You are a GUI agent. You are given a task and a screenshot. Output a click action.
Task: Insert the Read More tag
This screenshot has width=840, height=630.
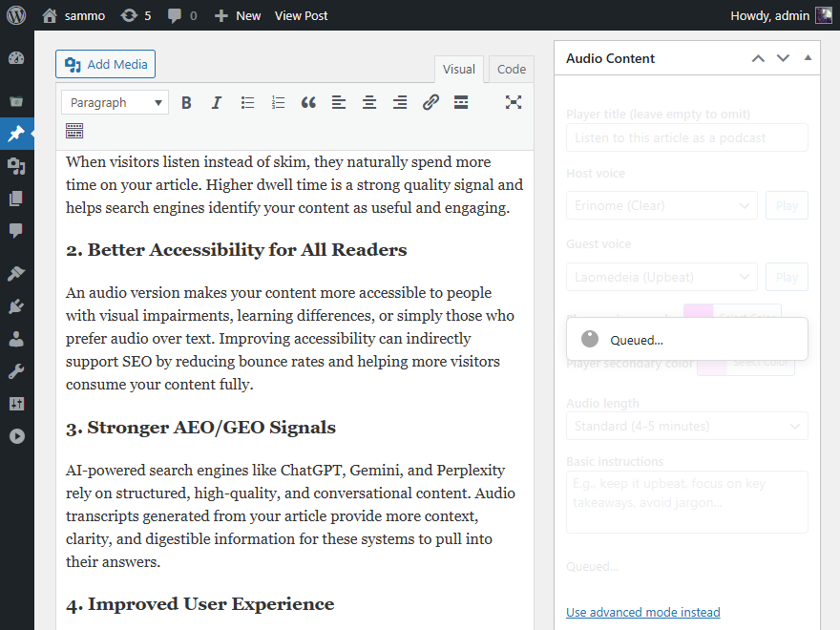click(x=461, y=102)
